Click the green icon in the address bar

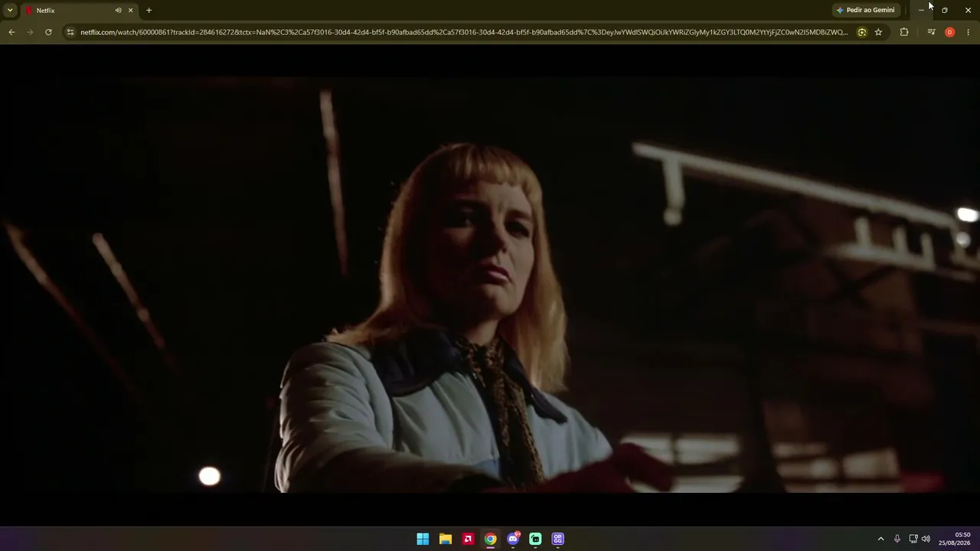coord(862,32)
